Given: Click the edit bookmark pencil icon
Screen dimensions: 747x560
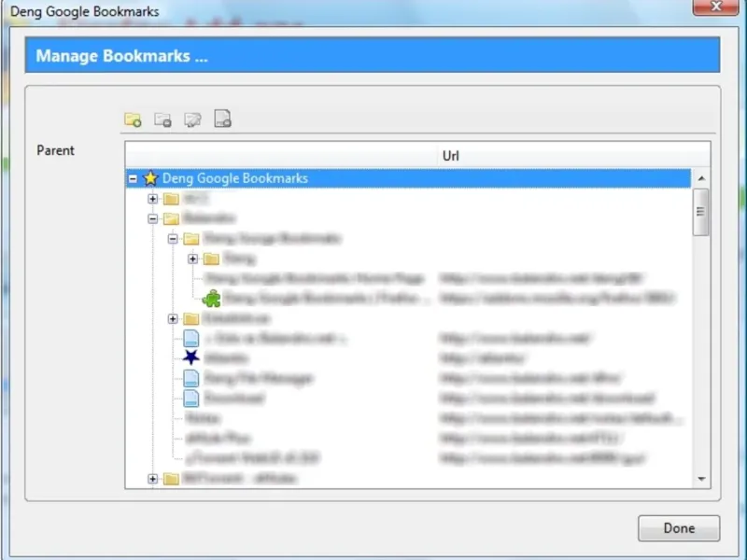Looking at the screenshot, I should 193,119.
